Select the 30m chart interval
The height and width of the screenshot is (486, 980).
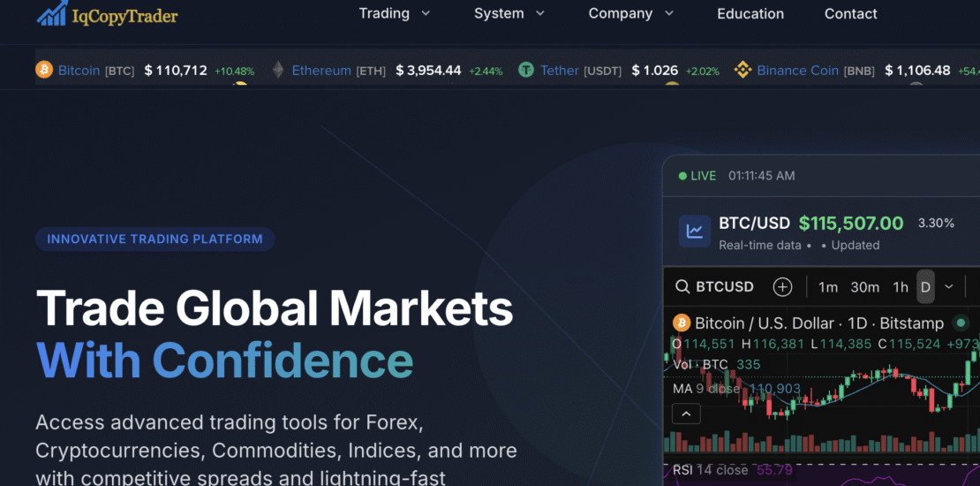point(865,287)
